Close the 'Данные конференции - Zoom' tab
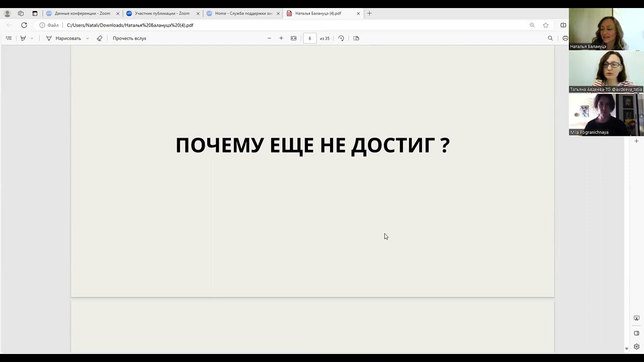Image resolution: width=644 pixels, height=362 pixels. 118,14
